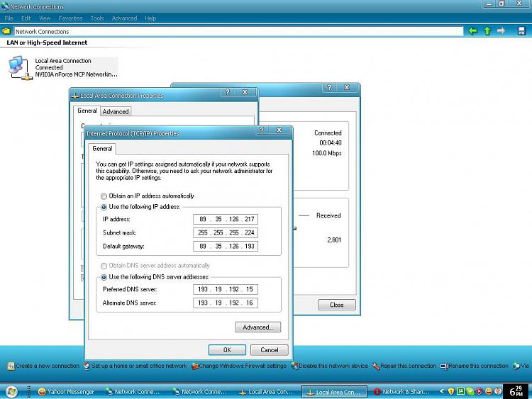Select General tab in TCP/IP Properties
The width and height of the screenshot is (532, 399).
(102, 149)
